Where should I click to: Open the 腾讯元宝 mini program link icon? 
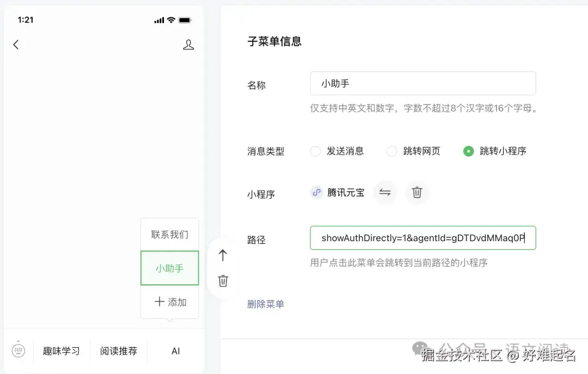[317, 192]
